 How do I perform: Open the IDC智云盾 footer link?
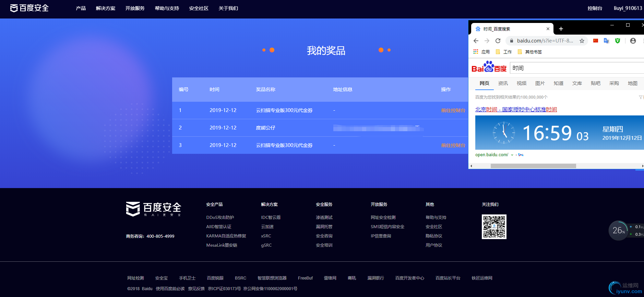(271, 218)
